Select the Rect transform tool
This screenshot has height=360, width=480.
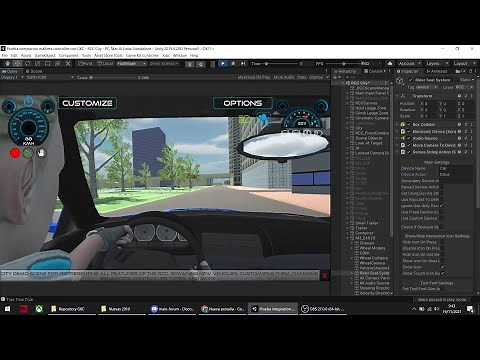pyautogui.click(x=47, y=64)
